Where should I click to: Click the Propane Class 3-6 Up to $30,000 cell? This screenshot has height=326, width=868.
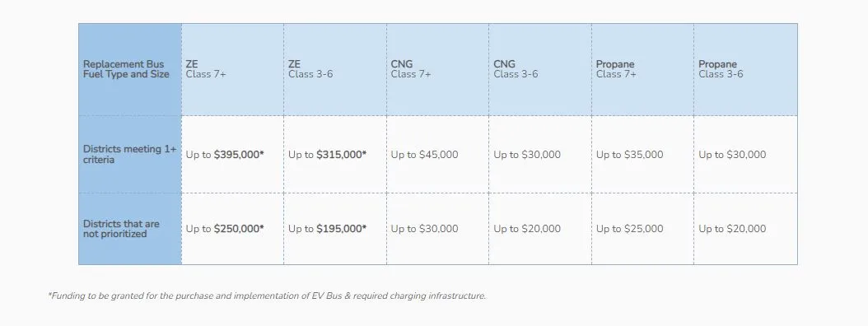[x=745, y=155]
